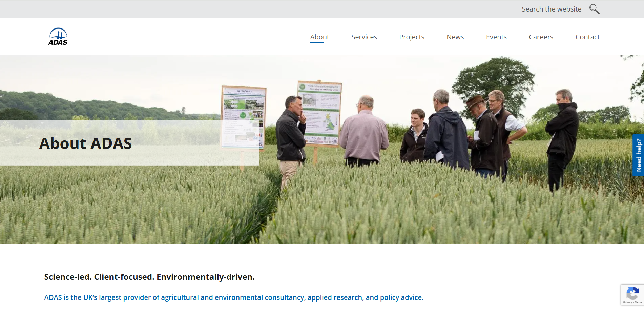Select Events in the top navigation
The width and height of the screenshot is (644, 309).
click(496, 37)
